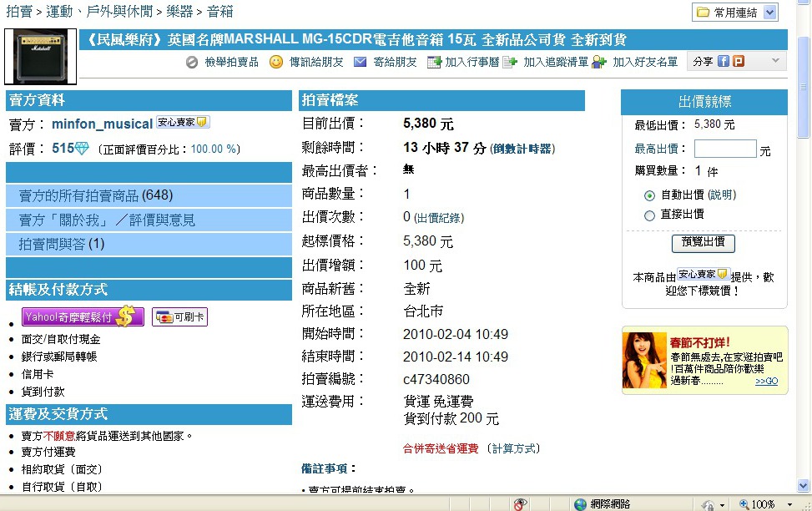Viewport: 812px width, 511px height.
Task: Click the 515 rating score
Action: 63,149
